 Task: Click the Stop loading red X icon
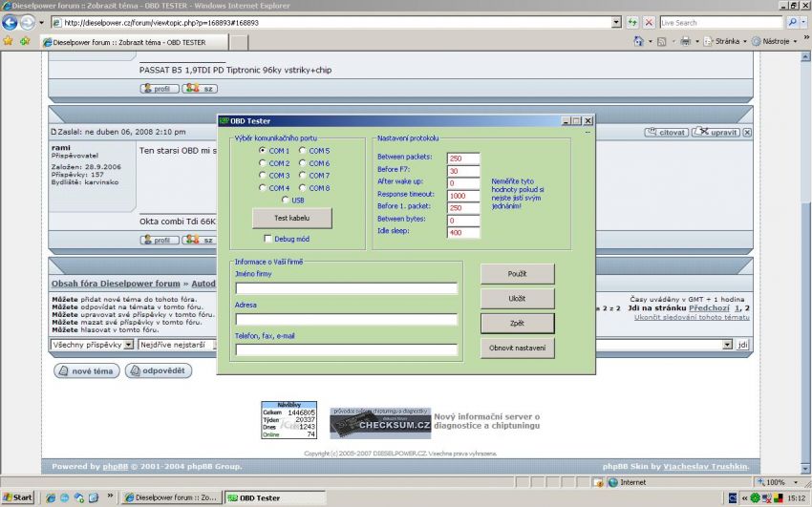tap(649, 22)
